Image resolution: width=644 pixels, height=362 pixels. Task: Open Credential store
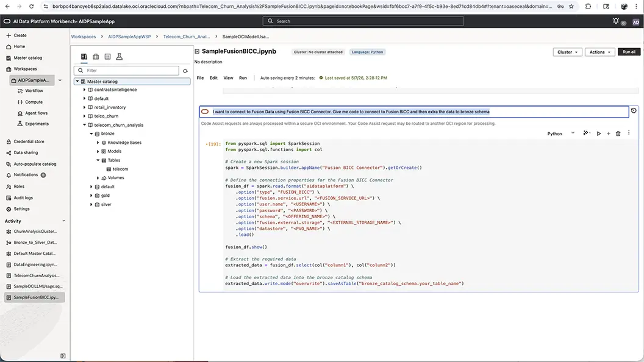25,141
